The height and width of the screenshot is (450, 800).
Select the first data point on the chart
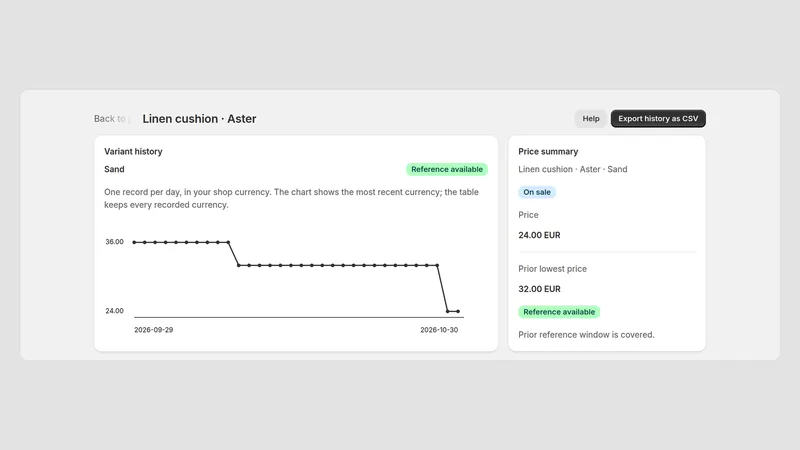click(134, 242)
